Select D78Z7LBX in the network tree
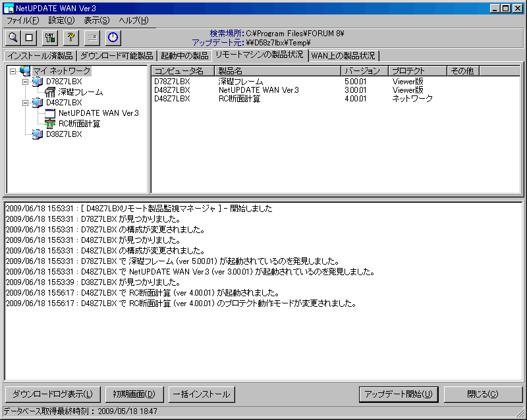The height and width of the screenshot is (420, 527). pyautogui.click(x=64, y=82)
